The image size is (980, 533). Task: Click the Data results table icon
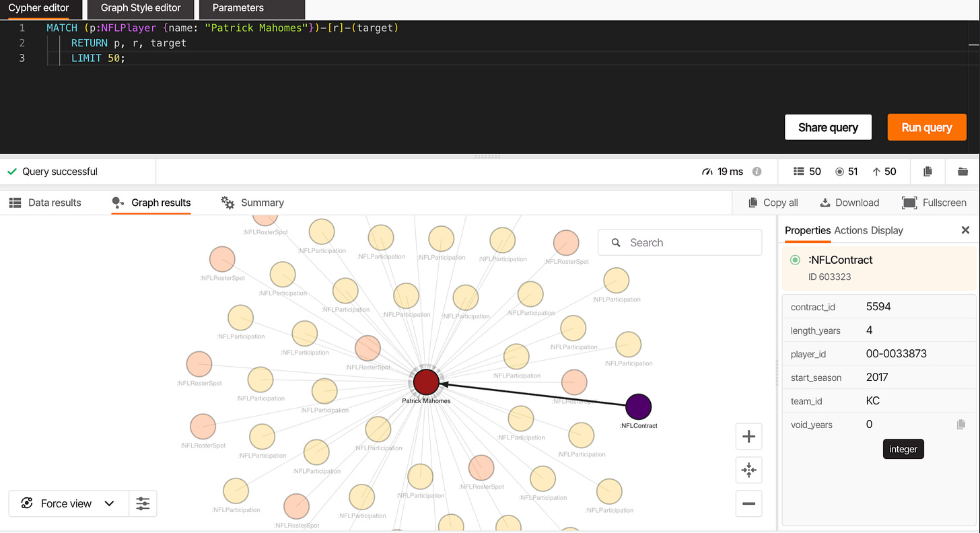click(14, 203)
